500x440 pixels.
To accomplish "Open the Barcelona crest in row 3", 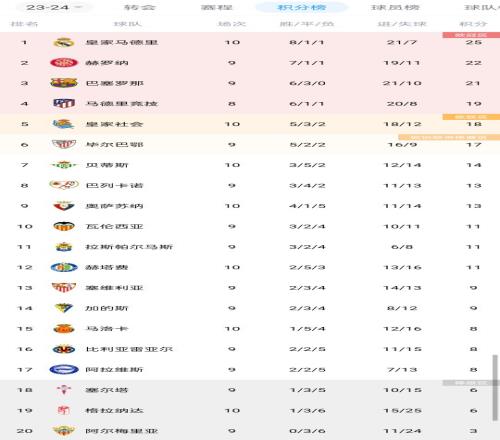I will (64, 83).
